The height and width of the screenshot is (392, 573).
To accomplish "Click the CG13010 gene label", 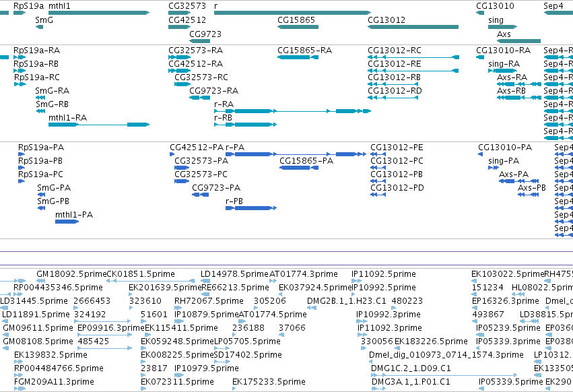I will tap(495, 6).
